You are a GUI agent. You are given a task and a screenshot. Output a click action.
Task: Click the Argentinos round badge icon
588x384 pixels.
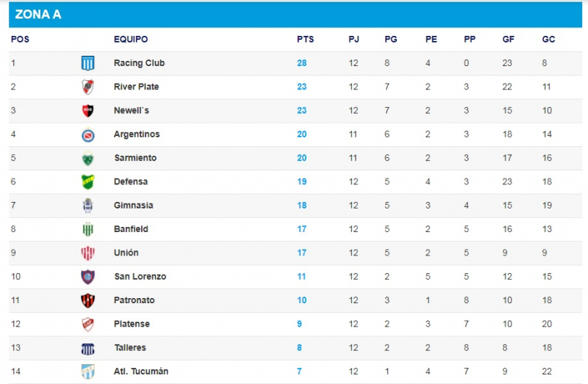point(87,135)
